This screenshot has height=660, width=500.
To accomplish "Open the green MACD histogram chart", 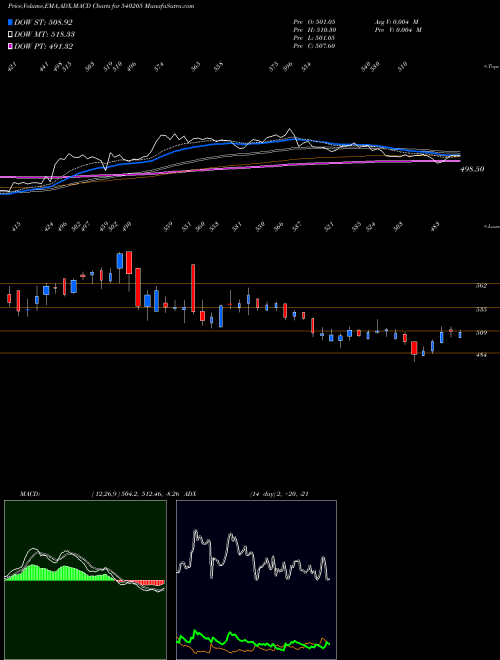I will click(85, 580).
